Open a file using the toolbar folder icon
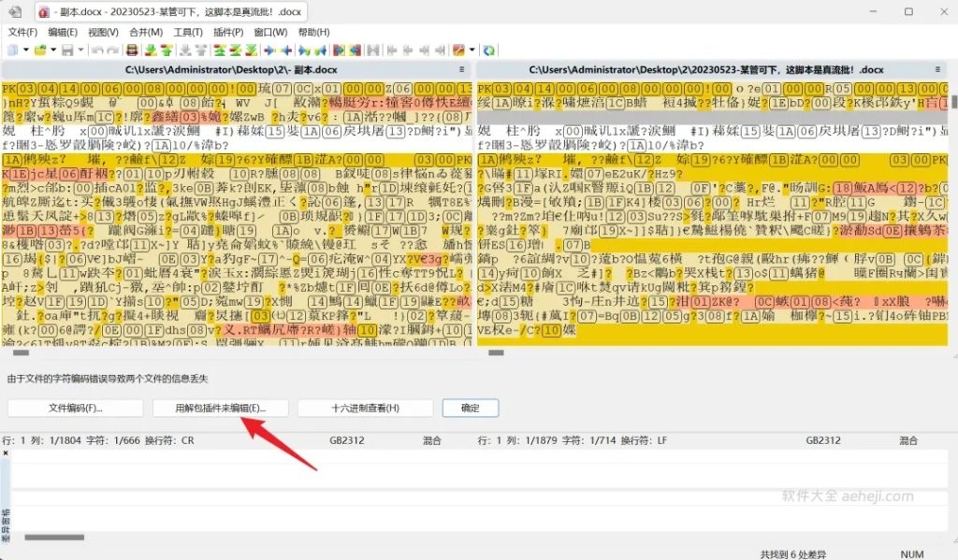Screen dimensions: 958x560 click(x=41, y=48)
